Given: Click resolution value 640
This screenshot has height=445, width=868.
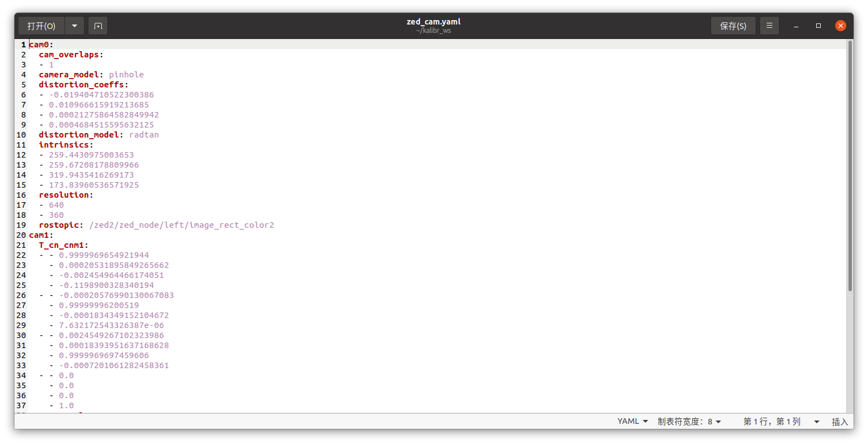Looking at the screenshot, I should click(56, 205).
